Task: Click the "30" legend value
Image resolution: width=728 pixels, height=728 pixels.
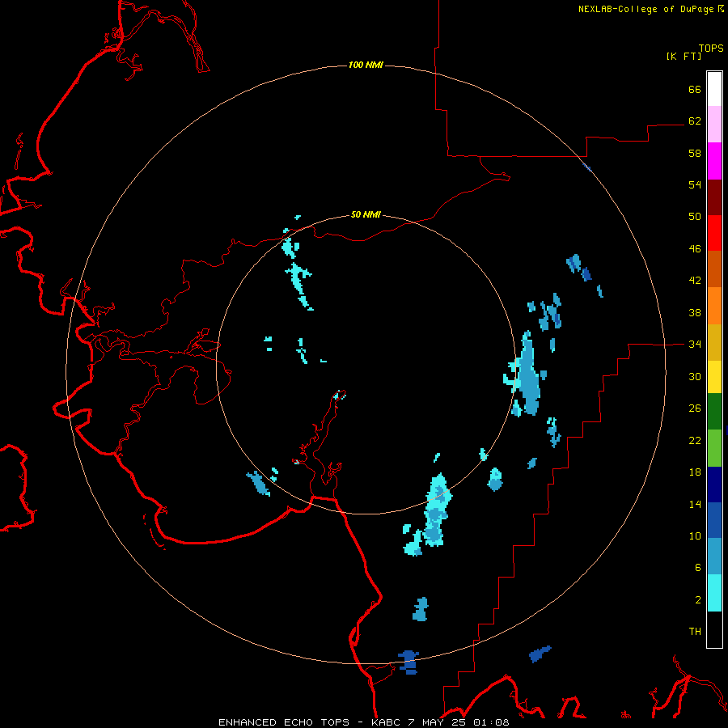Action: 695,376
